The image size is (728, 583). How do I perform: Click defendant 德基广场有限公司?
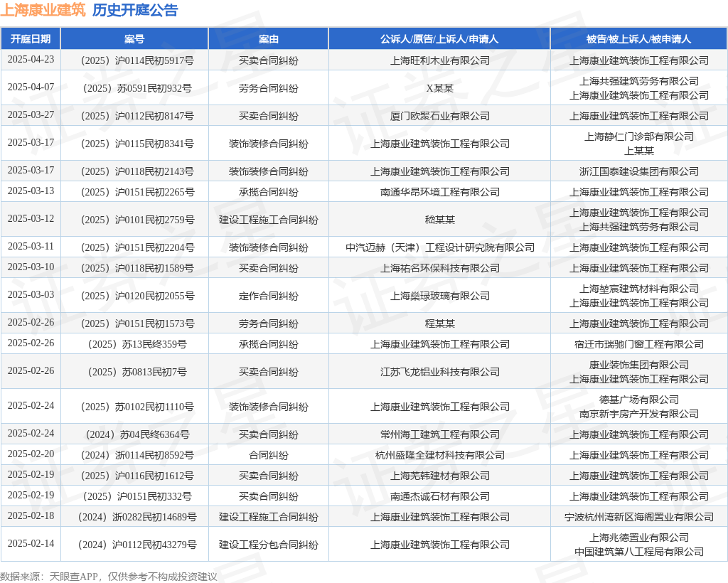(x=639, y=400)
